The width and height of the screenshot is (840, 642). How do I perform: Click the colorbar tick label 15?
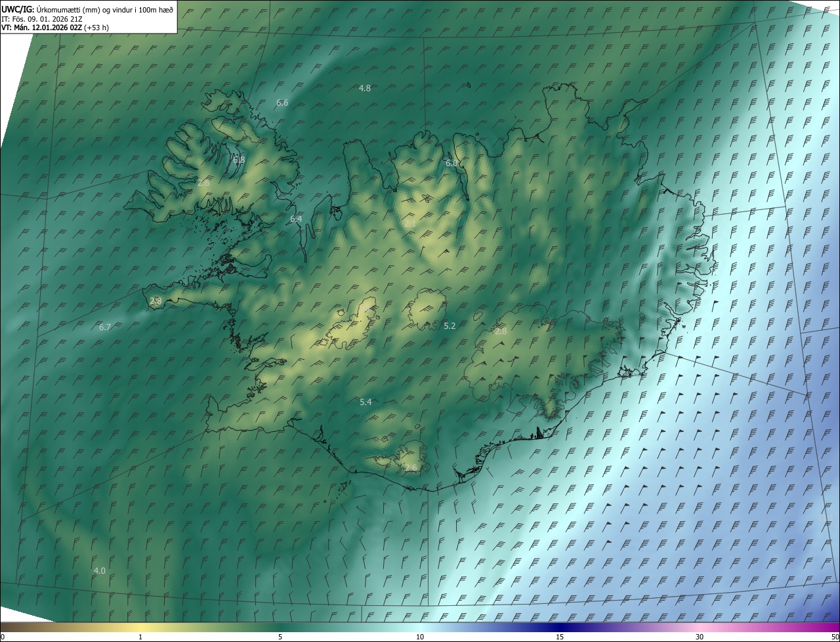[x=560, y=637]
